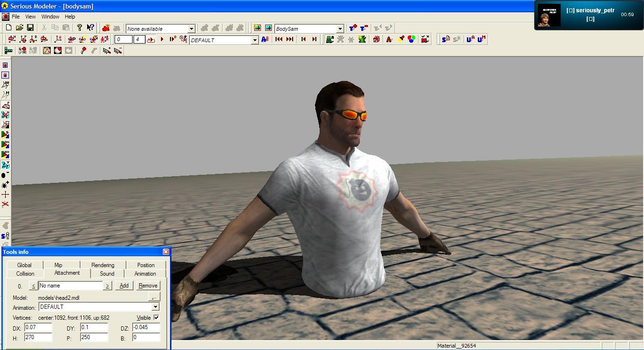This screenshot has height=350, width=644.
Task: Click the blue A animation info icon
Action: click(265, 39)
